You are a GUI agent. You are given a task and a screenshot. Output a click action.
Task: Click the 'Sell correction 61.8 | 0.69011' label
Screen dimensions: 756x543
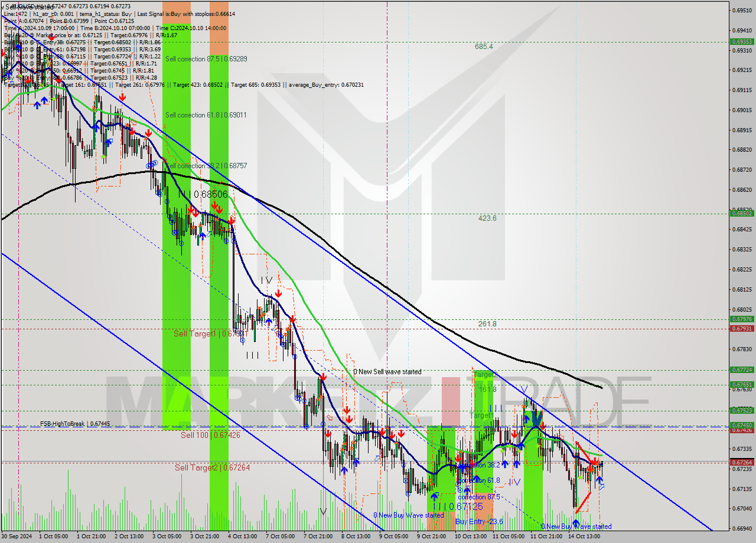tap(206, 115)
